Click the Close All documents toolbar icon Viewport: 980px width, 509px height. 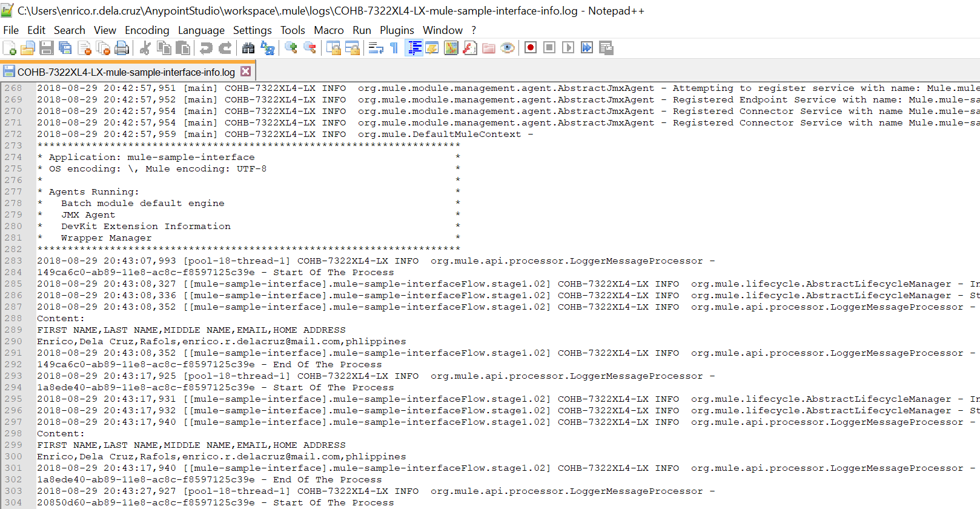click(103, 48)
